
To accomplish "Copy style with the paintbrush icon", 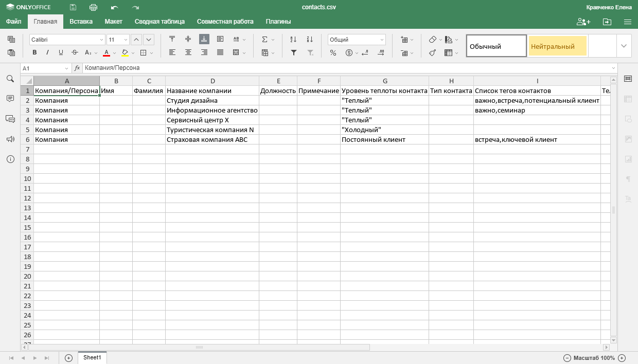I will point(433,52).
